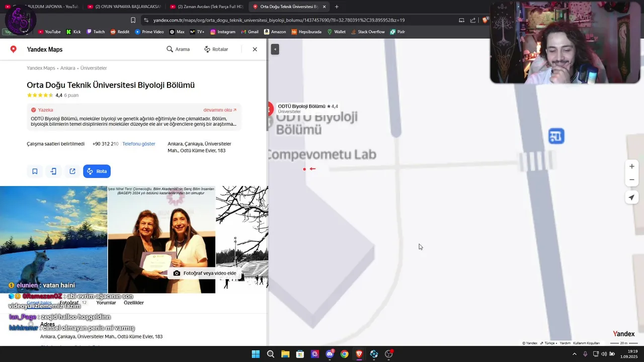The width and height of the screenshot is (644, 362).
Task: Open Wallet bookmark
Action: tap(337, 32)
